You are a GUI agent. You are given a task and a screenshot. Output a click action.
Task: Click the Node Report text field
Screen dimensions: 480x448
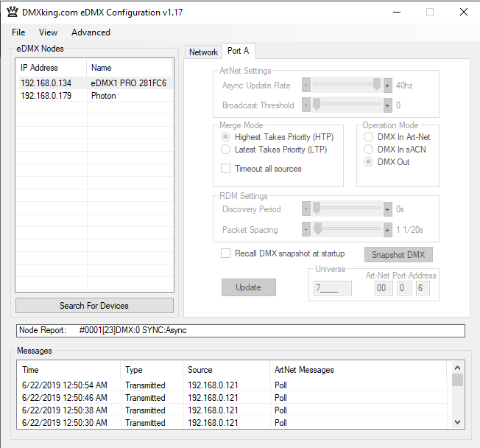coord(241,330)
